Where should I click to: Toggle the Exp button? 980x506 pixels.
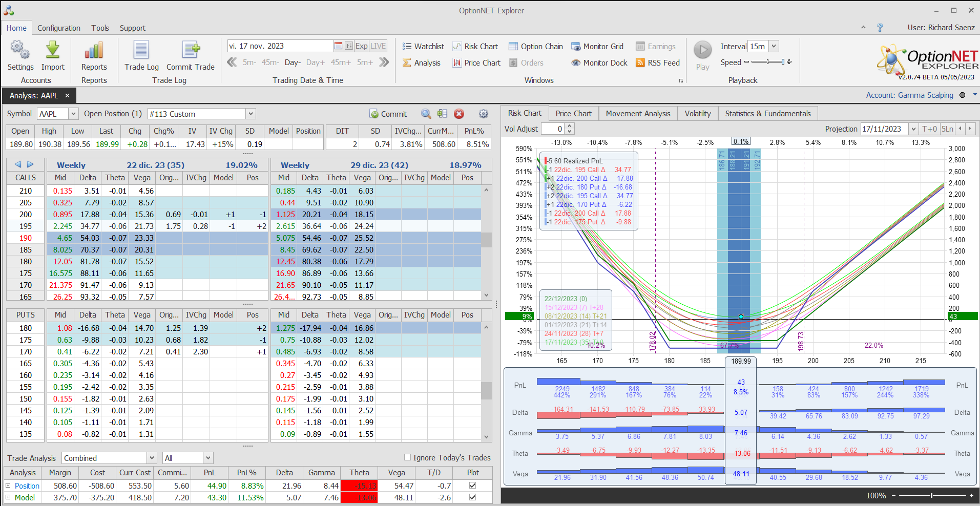(x=362, y=46)
